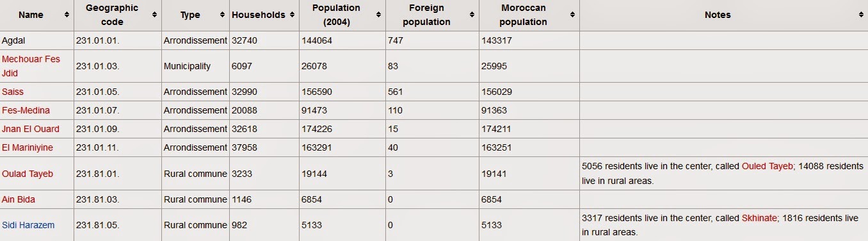Select the Agdal name cell
Viewport: 868px width, 241px height.
(x=37, y=40)
